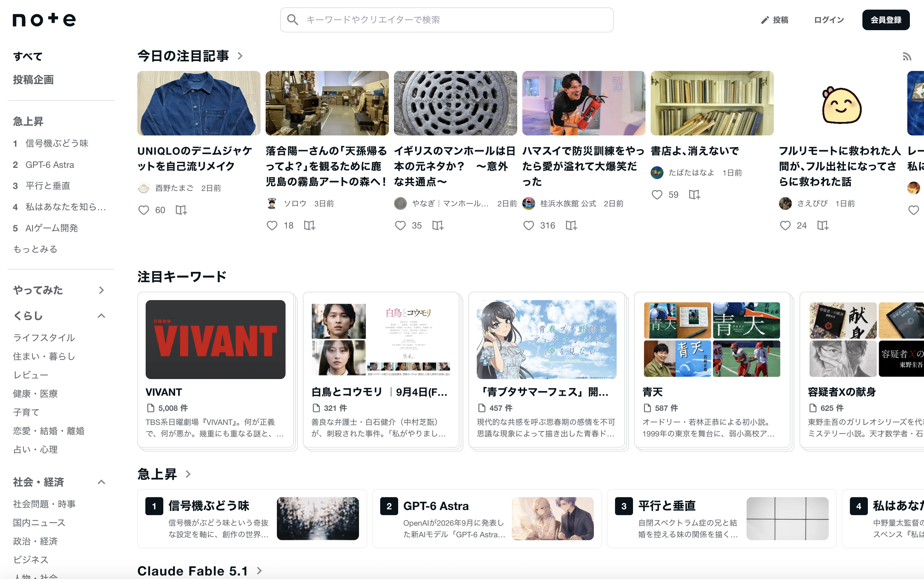Click the RSS feed icon
This screenshot has width=924, height=579.
(907, 57)
